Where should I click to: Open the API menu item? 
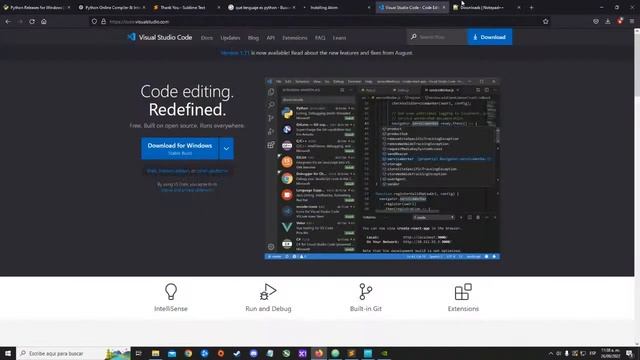pyautogui.click(x=271, y=38)
